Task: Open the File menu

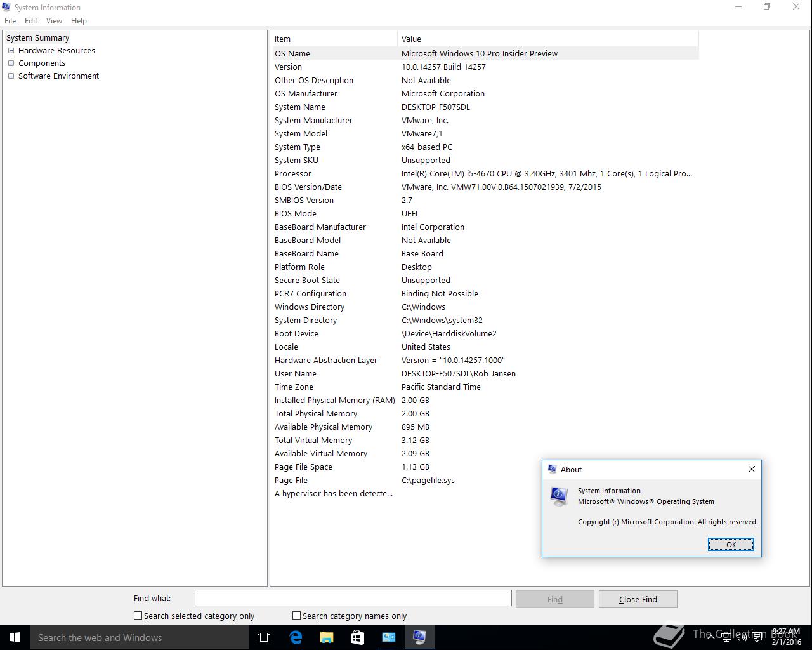Action: [x=10, y=20]
